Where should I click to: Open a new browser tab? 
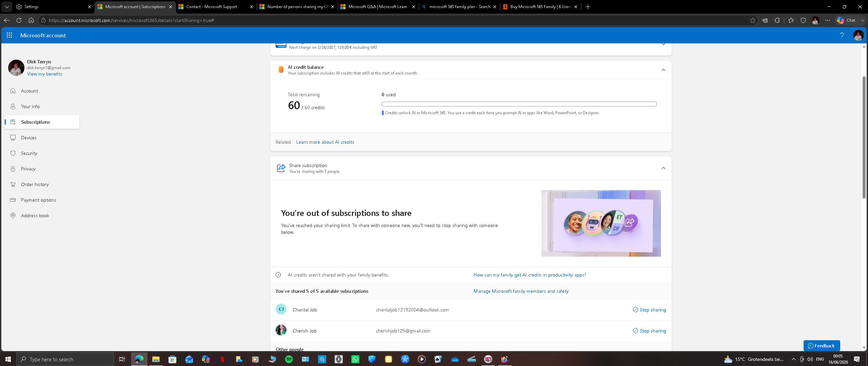coord(588,7)
